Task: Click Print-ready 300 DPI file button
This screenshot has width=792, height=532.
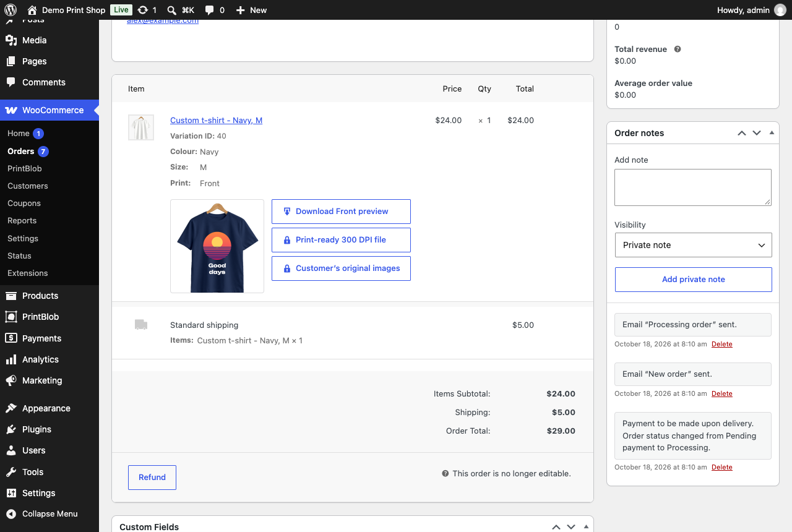Action: (341, 240)
